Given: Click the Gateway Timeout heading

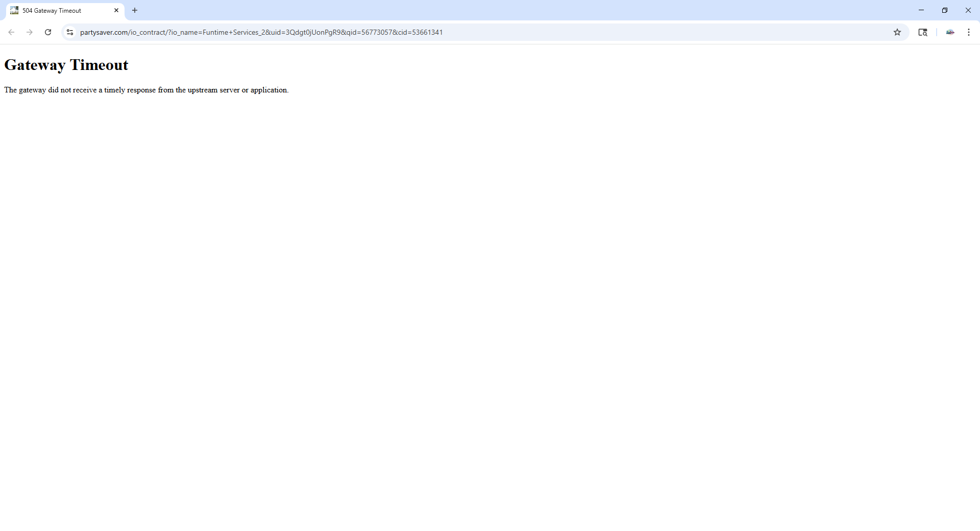Looking at the screenshot, I should pyautogui.click(x=66, y=65).
